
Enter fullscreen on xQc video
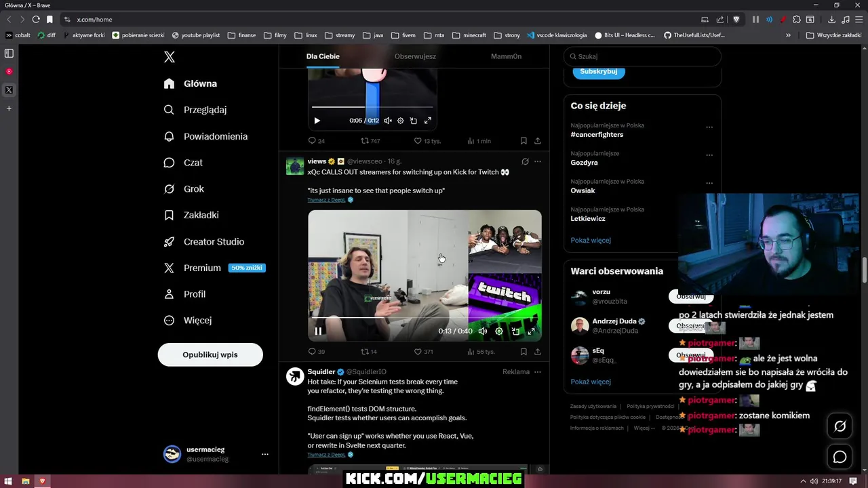(531, 331)
